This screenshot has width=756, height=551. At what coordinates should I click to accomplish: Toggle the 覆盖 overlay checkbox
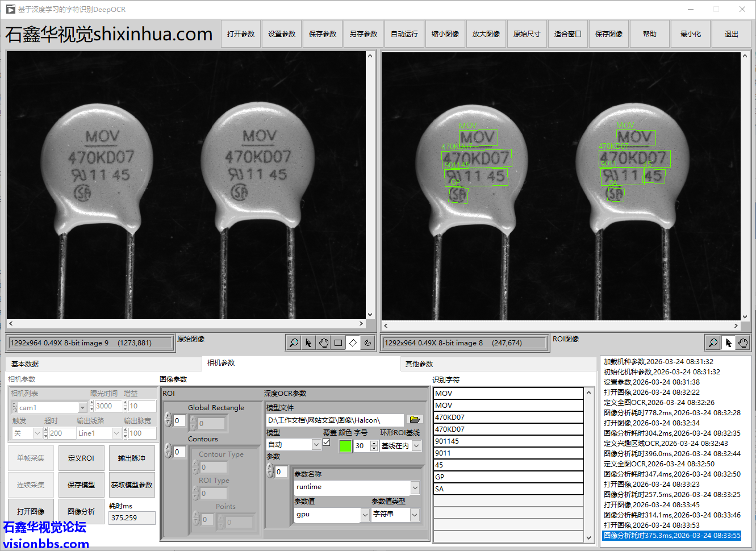pyautogui.click(x=327, y=443)
